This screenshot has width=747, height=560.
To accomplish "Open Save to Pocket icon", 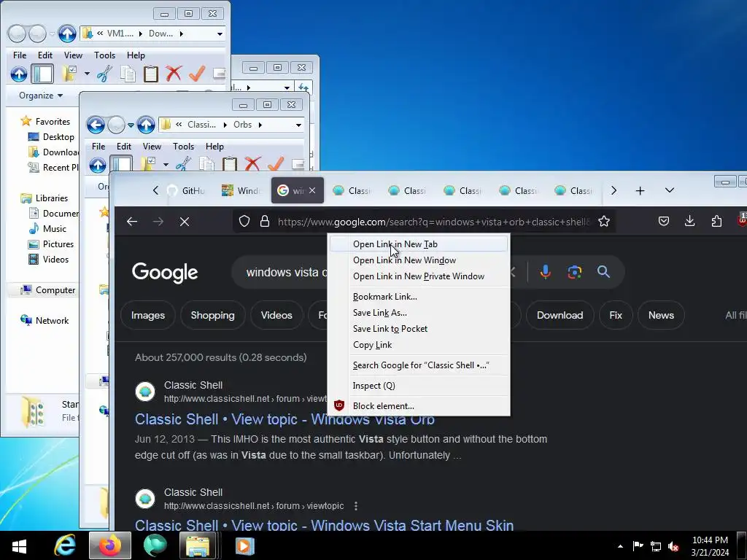I will click(x=664, y=221).
